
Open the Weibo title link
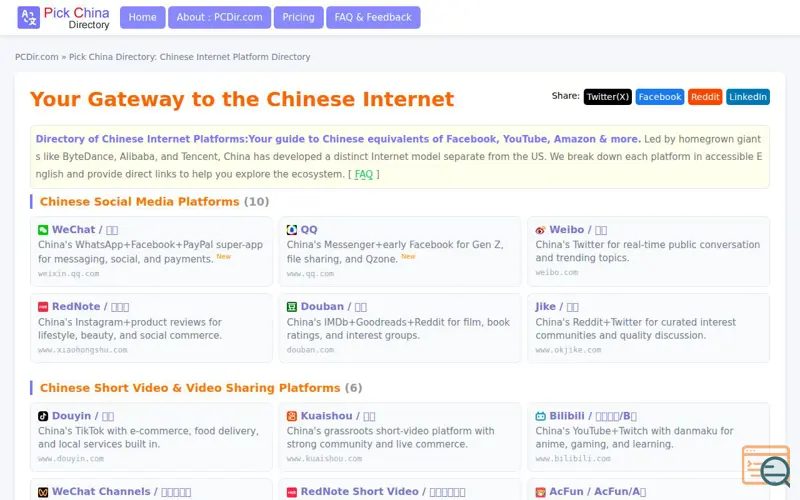click(578, 230)
